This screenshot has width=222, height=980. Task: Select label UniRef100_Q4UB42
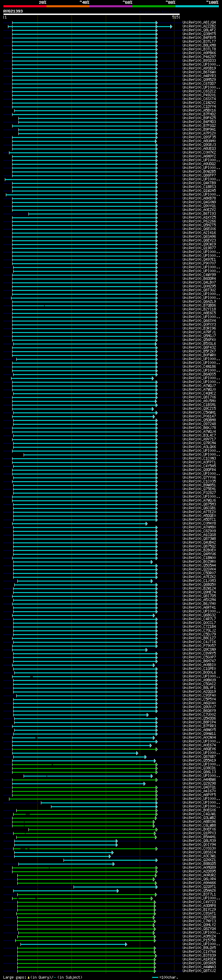[x=199, y=543]
